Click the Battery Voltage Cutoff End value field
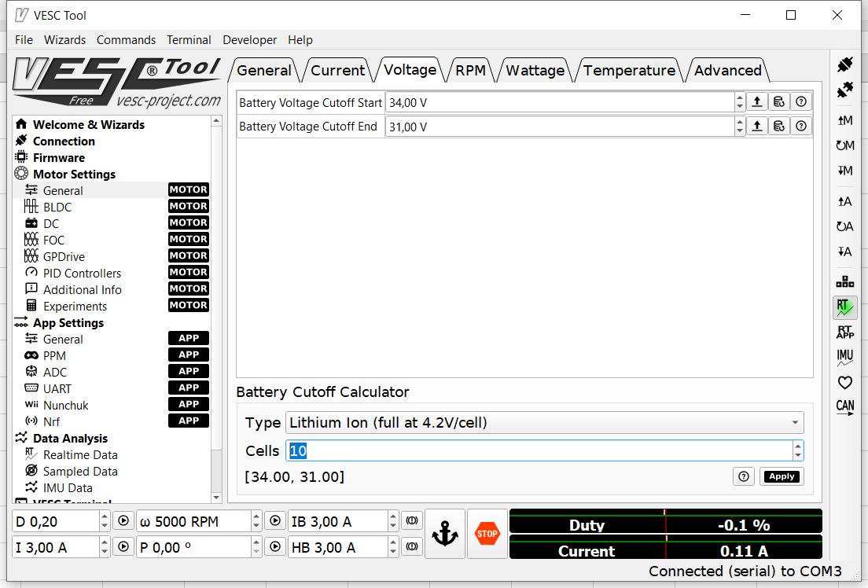This screenshot has width=868, height=588. pos(560,127)
